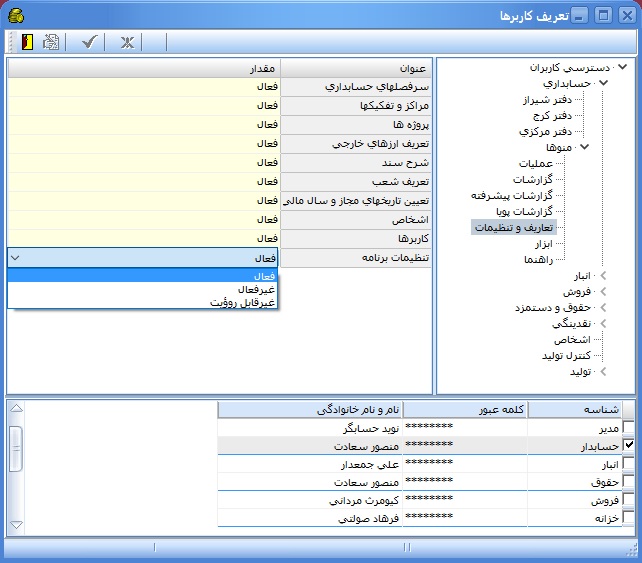Click the scroll down arrow of user list
This screenshot has height=563, width=642.
[x=15, y=525]
